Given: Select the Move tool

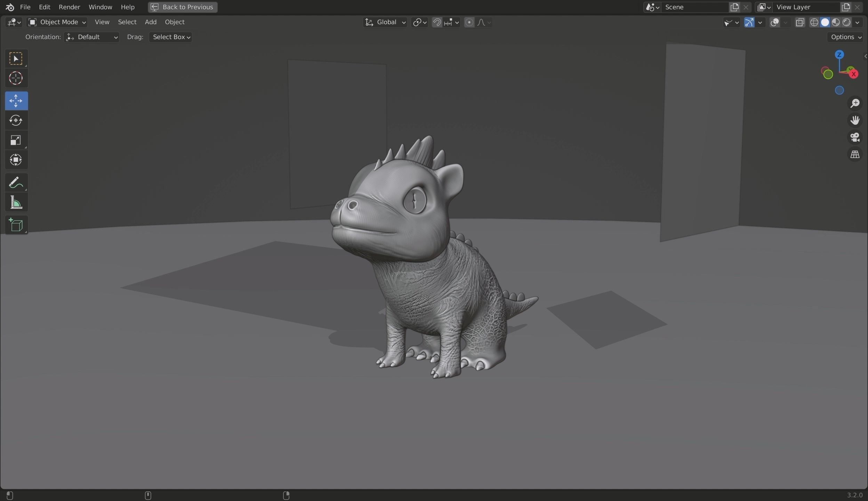Looking at the screenshot, I should tap(16, 101).
